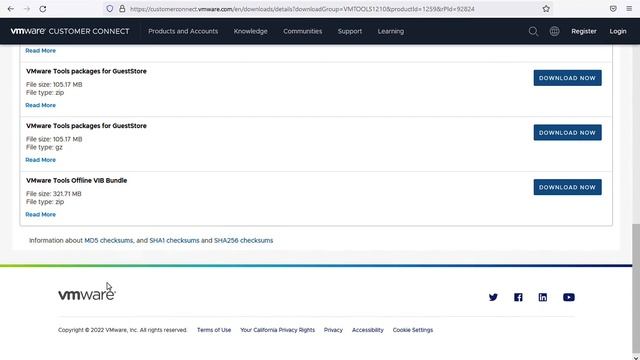
Task: Open the Privacy footer link
Action: click(333, 330)
